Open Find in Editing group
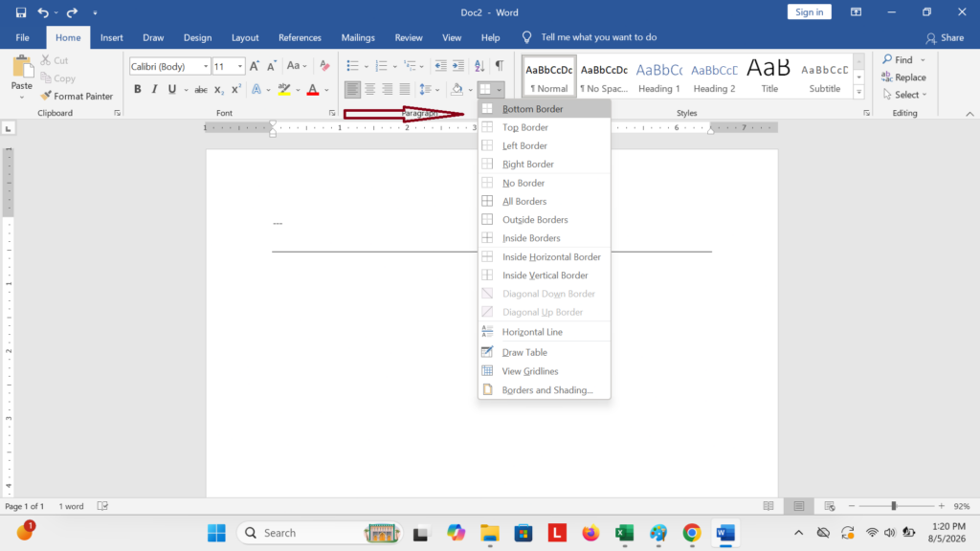 (898, 59)
